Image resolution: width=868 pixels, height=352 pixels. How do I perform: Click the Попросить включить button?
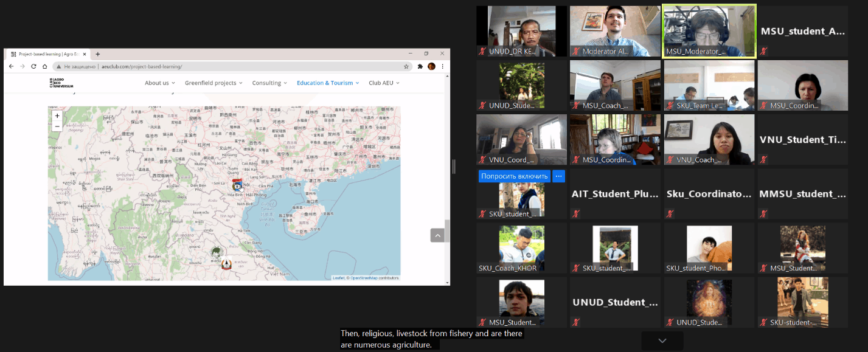click(515, 176)
